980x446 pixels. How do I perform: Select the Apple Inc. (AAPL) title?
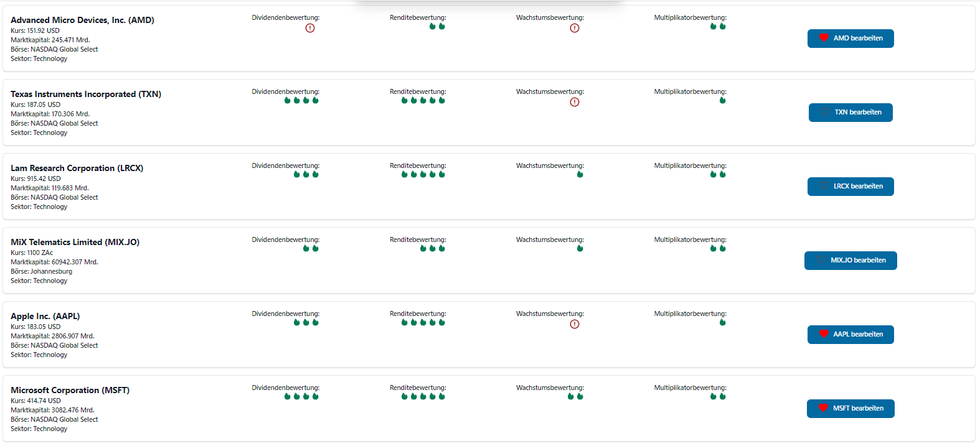[45, 316]
